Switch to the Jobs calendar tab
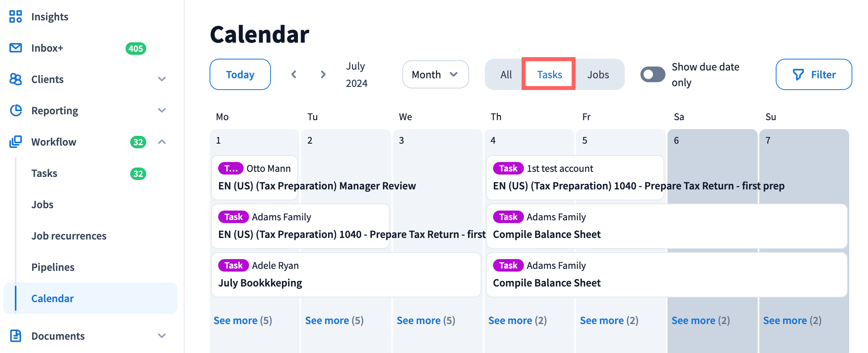The width and height of the screenshot is (868, 353). pos(598,74)
